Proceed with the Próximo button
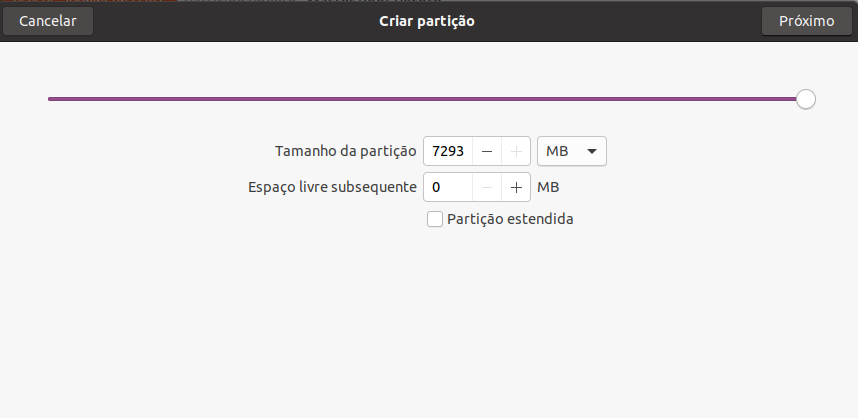This screenshot has height=418, width=858. pos(807,21)
